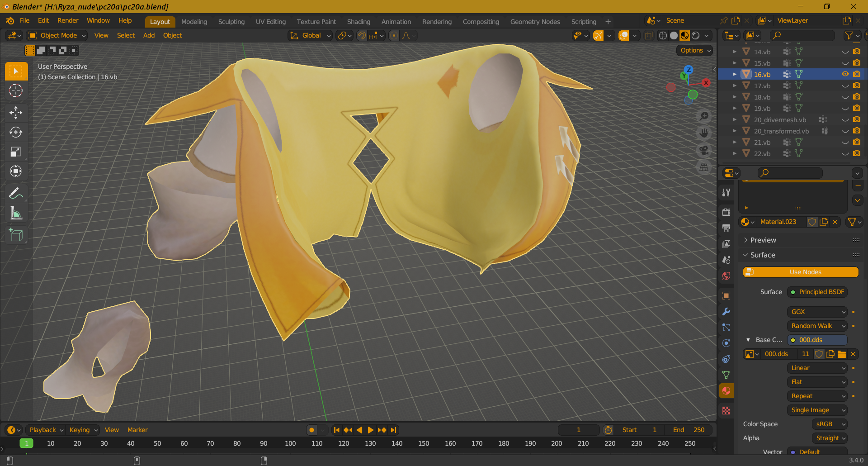868x466 pixels.
Task: Toggle visibility of 16.vb
Action: (x=845, y=74)
